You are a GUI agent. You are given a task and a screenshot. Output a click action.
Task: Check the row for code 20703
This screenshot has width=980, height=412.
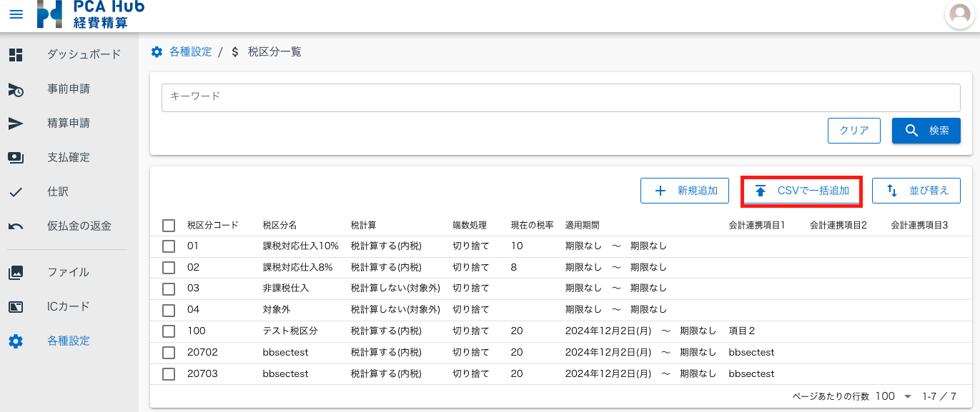169,374
